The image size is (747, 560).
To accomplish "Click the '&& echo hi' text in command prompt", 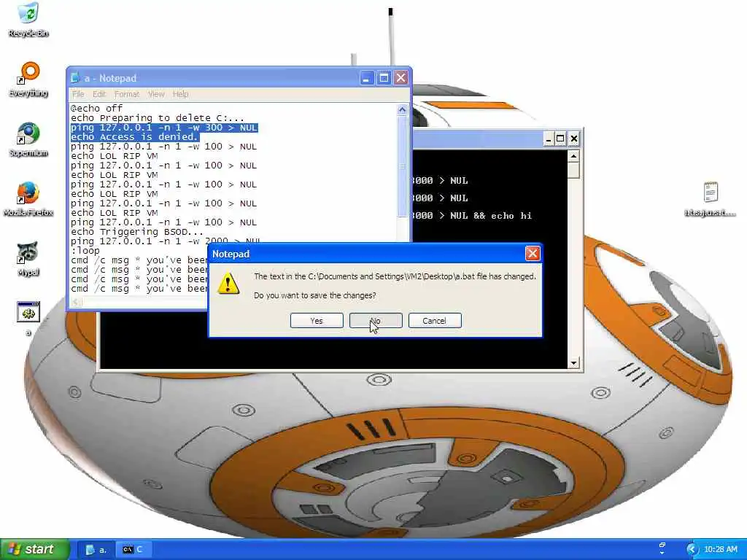I will [x=503, y=216].
